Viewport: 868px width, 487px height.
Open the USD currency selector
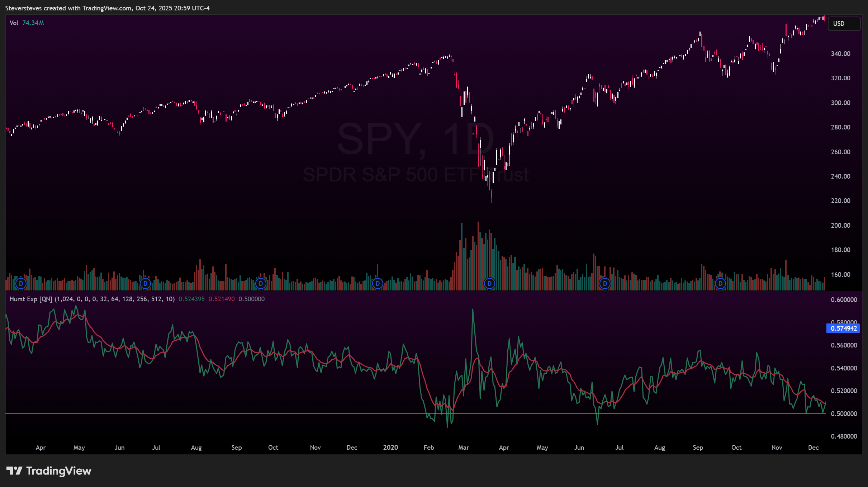click(844, 24)
